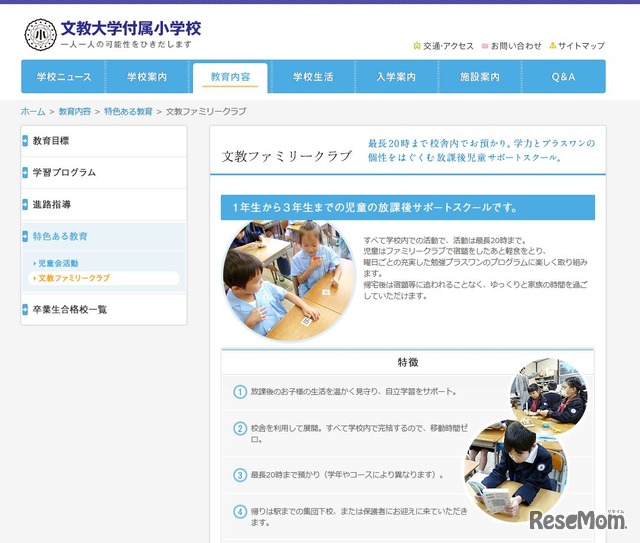Click the circular photo of children with cards
The image size is (640, 543).
pyautogui.click(x=289, y=280)
